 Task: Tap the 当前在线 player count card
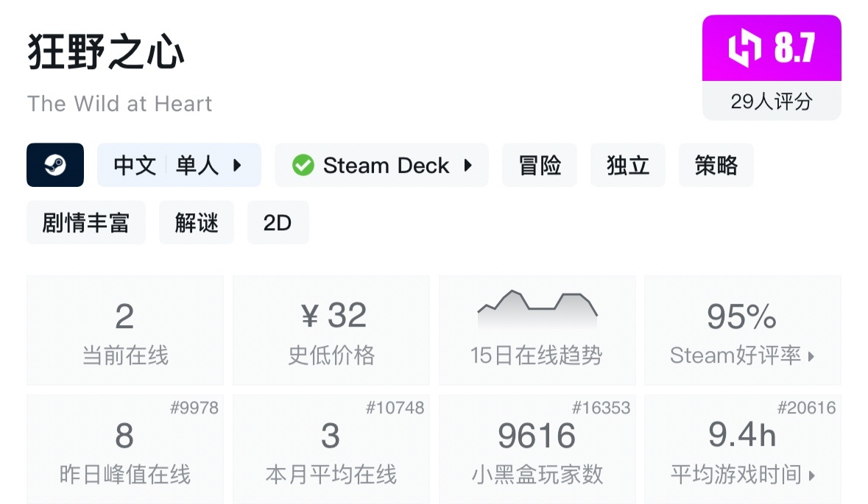[125, 330]
